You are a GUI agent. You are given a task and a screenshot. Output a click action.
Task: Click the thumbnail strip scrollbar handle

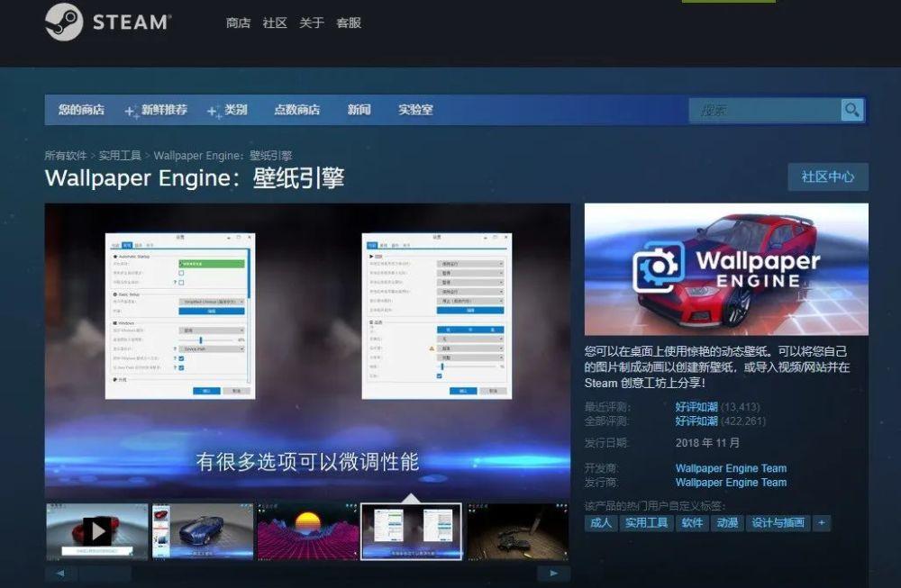pyautogui.click(x=105, y=573)
